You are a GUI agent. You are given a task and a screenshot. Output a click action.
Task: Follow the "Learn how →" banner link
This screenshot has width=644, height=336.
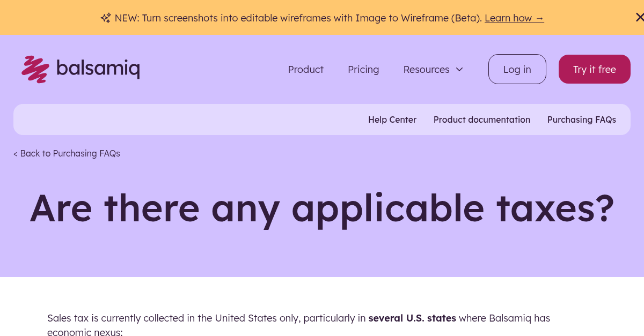tap(514, 18)
